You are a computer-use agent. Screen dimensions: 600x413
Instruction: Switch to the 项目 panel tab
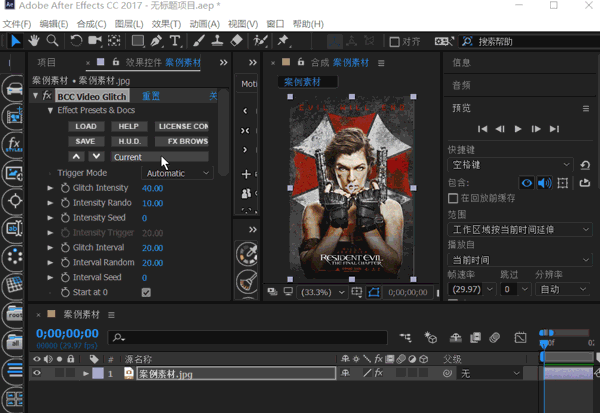46,62
